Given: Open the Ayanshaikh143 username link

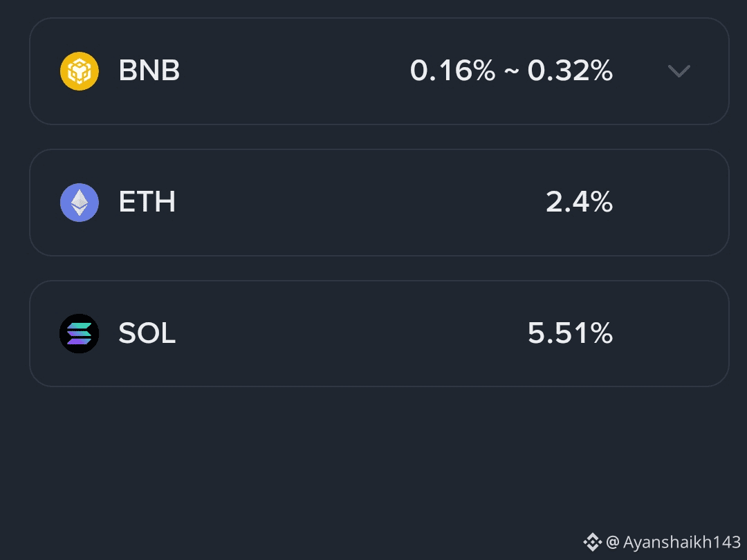Looking at the screenshot, I should pyautogui.click(x=681, y=542).
